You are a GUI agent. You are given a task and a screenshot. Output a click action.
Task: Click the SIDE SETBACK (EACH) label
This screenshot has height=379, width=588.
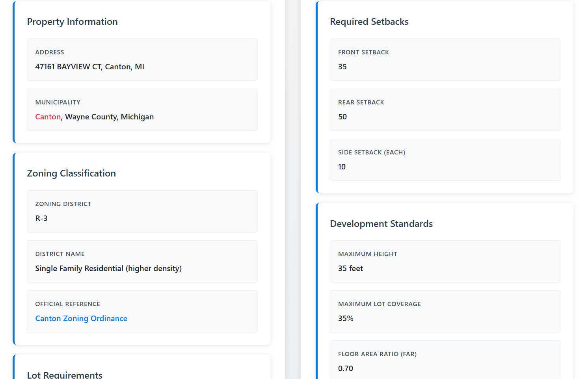pyautogui.click(x=372, y=152)
